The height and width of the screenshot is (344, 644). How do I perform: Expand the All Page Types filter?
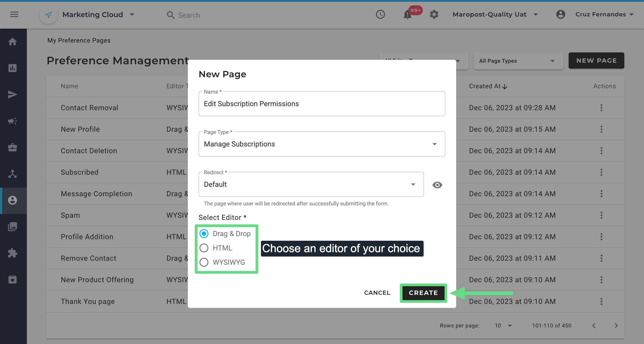[x=518, y=61]
